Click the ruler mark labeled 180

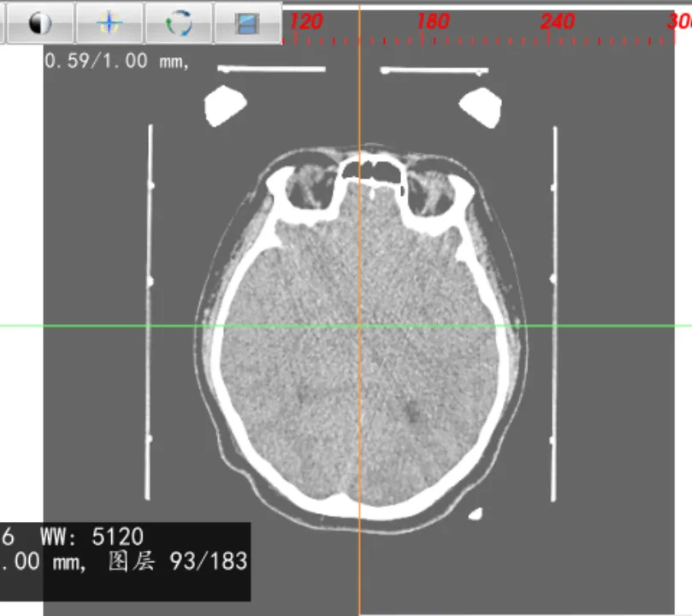pyautogui.click(x=433, y=21)
